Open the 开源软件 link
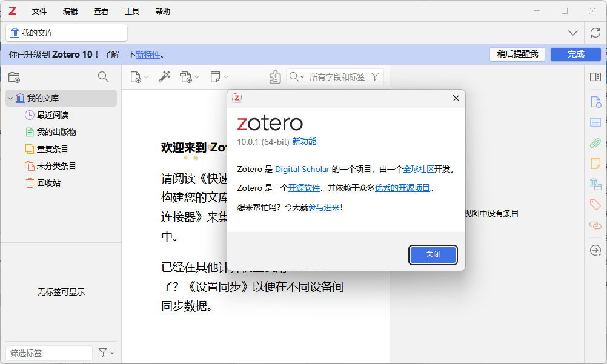The image size is (607, 364). [x=304, y=188]
